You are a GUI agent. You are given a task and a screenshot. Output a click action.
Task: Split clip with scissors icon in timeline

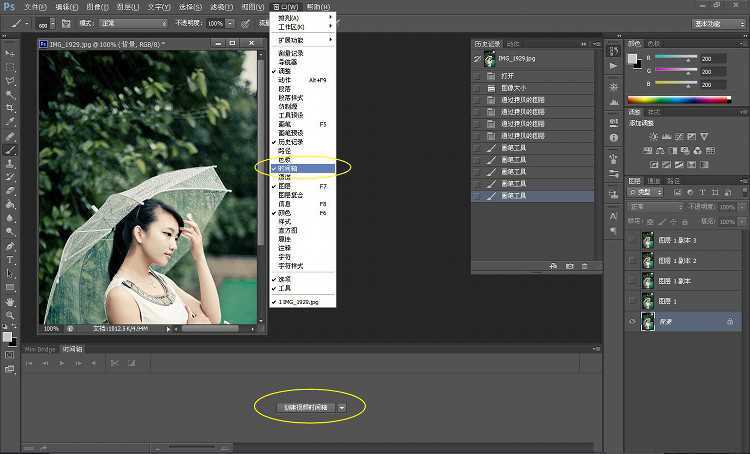[114, 364]
